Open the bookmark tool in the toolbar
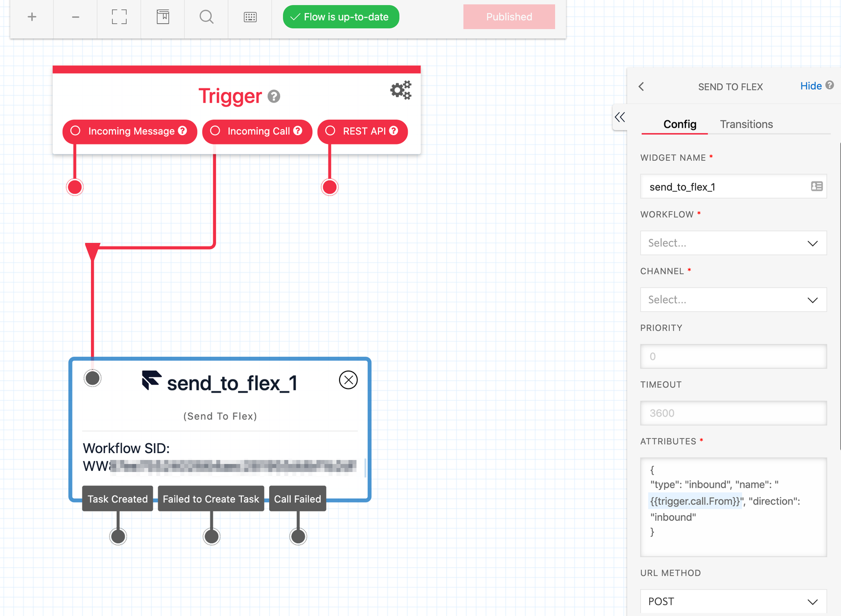Screen dimensions: 841x616 tap(162, 17)
